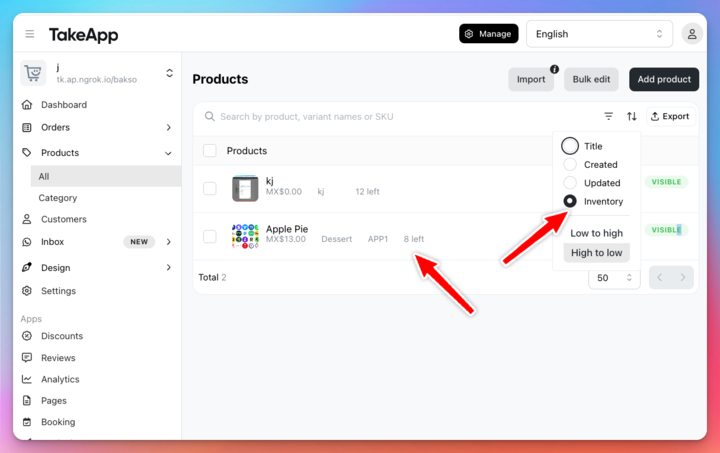Click the search magnifier icon
Viewport: 720px width, 453px height.
click(209, 117)
